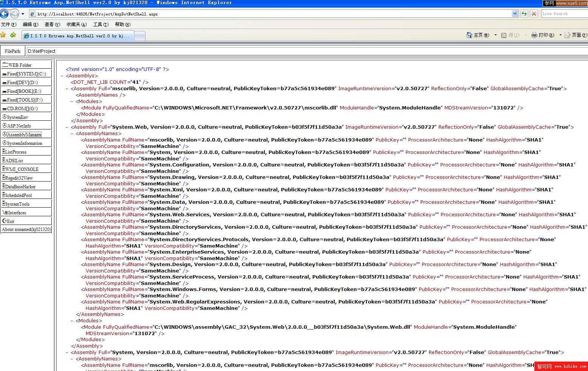Image resolution: width=588 pixels, height=371 pixels.
Task: Open ASP.NetInfo page
Action: [26, 126]
